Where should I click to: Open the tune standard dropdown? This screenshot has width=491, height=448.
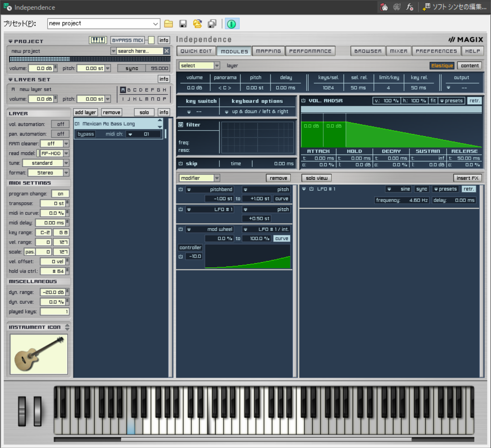tap(66, 163)
